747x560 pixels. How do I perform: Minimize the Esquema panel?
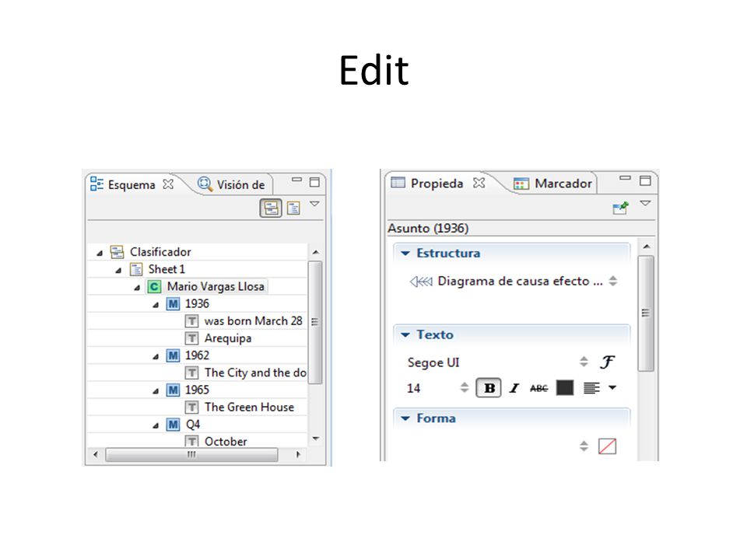tap(296, 180)
